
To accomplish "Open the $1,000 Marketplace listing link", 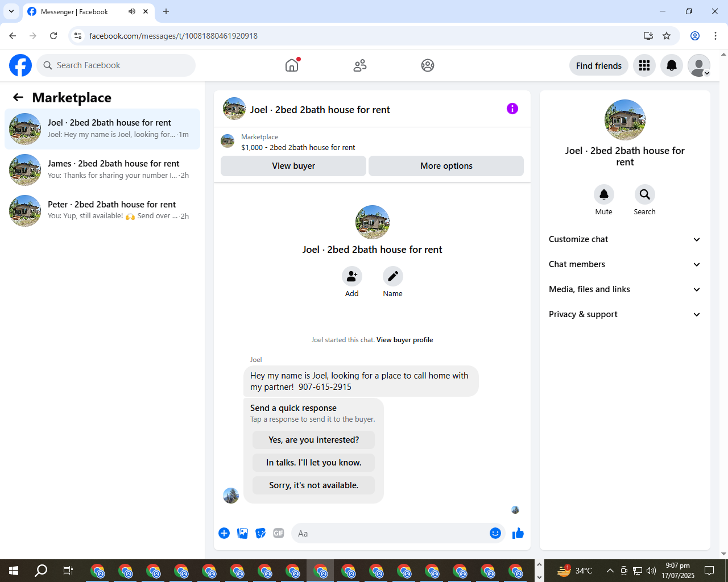I will (298, 147).
